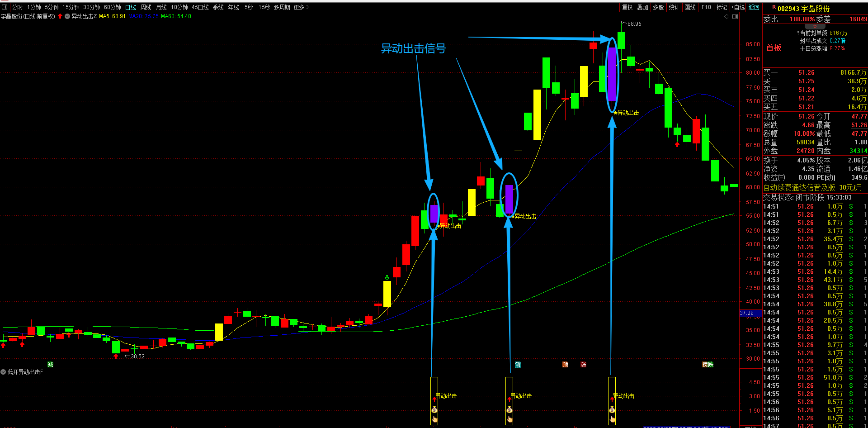Click the 预 event marker on the timeline
868x428 pixels.
point(565,364)
